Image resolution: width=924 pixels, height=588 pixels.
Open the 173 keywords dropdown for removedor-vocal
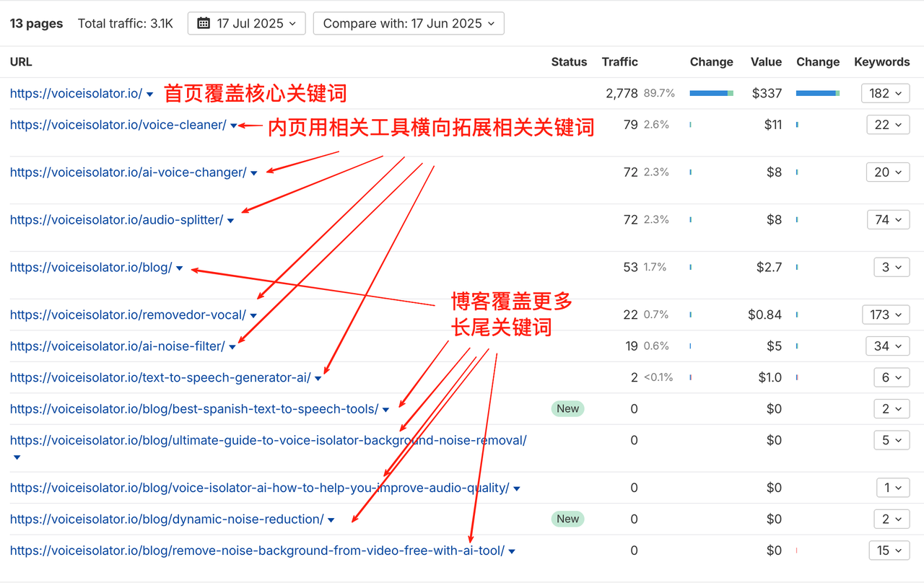(886, 315)
